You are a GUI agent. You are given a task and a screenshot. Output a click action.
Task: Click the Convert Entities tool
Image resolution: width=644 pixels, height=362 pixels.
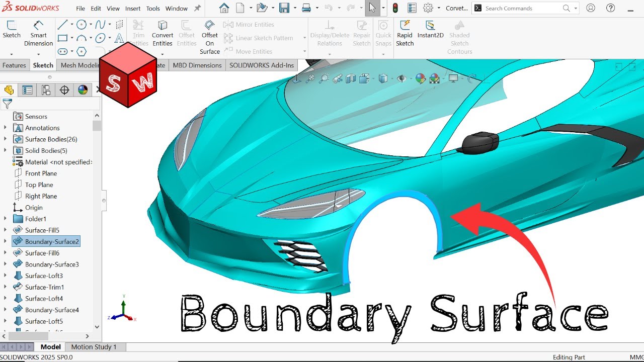pyautogui.click(x=163, y=33)
